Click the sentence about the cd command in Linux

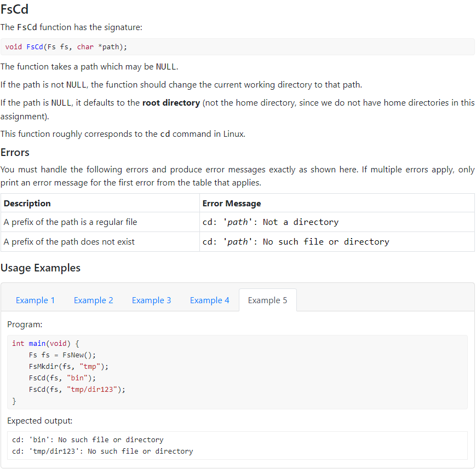pyautogui.click(x=123, y=134)
